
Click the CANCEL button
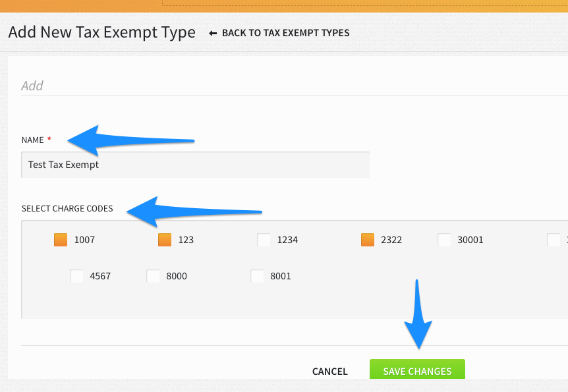[x=329, y=371]
